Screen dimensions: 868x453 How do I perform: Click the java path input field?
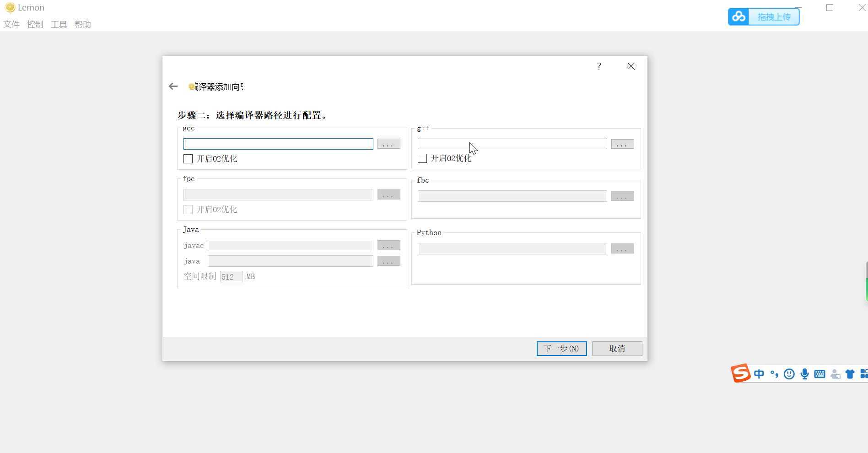[291, 261]
